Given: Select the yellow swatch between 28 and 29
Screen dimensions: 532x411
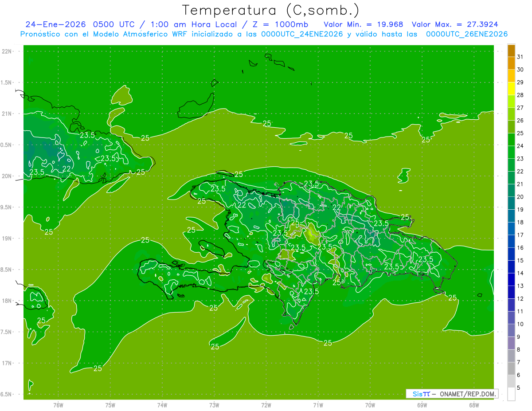Looking at the screenshot, I should pyautogui.click(x=511, y=89).
